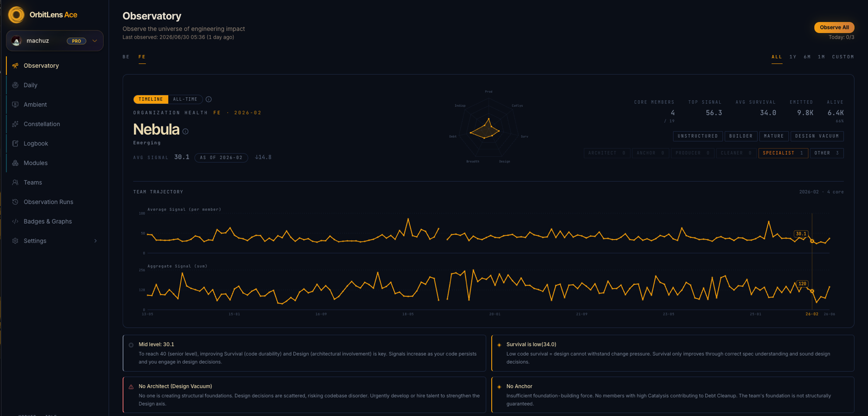The height and width of the screenshot is (416, 868).
Task: Click the circle icon on Mid level card
Action: 131,345
